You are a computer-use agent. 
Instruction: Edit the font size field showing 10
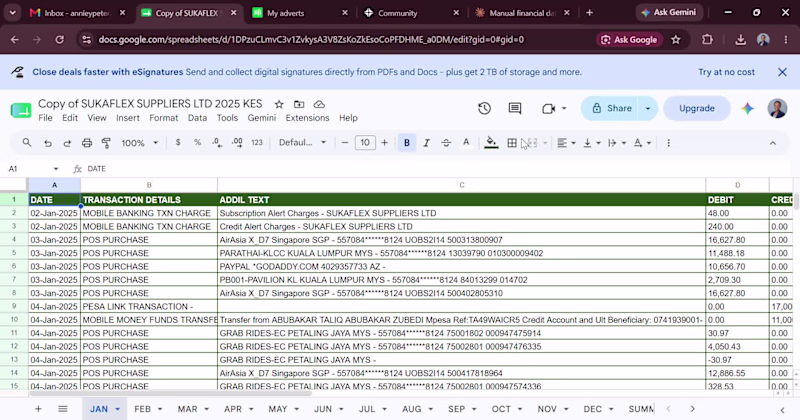tap(365, 143)
